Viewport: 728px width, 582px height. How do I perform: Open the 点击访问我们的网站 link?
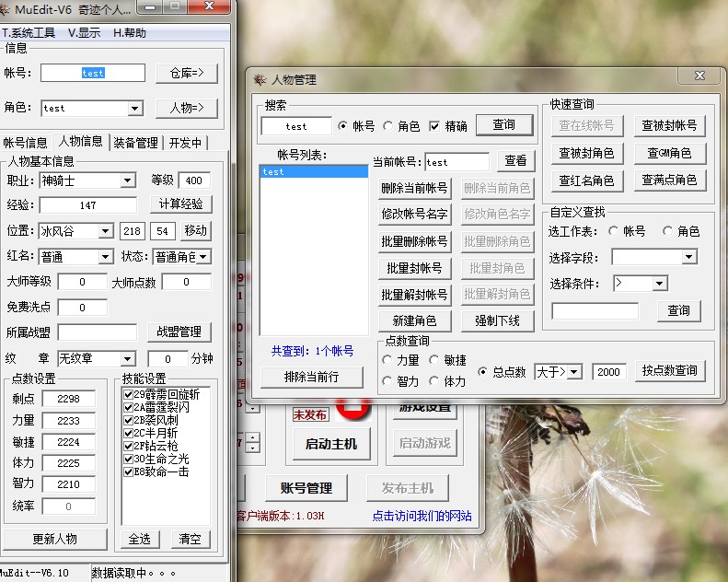(x=422, y=516)
